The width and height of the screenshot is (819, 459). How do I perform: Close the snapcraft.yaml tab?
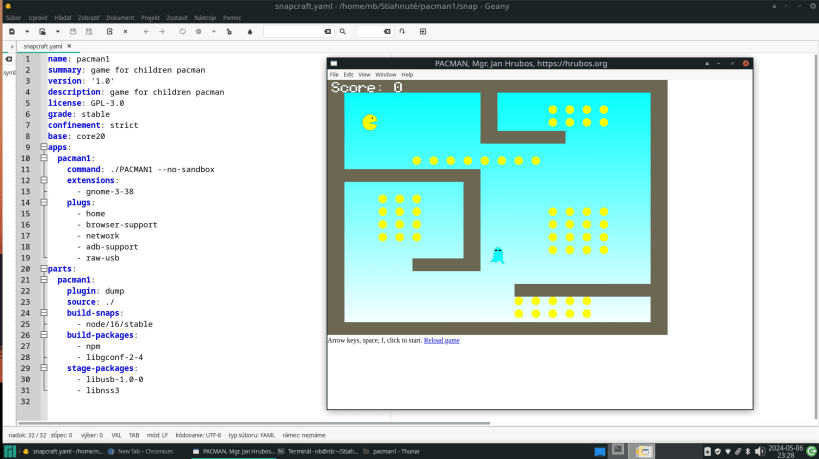coord(69,46)
